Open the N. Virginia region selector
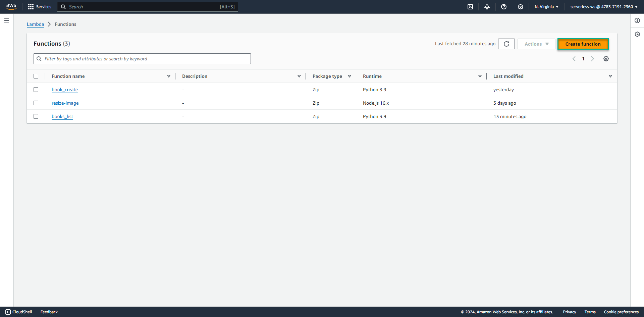 pyautogui.click(x=546, y=7)
